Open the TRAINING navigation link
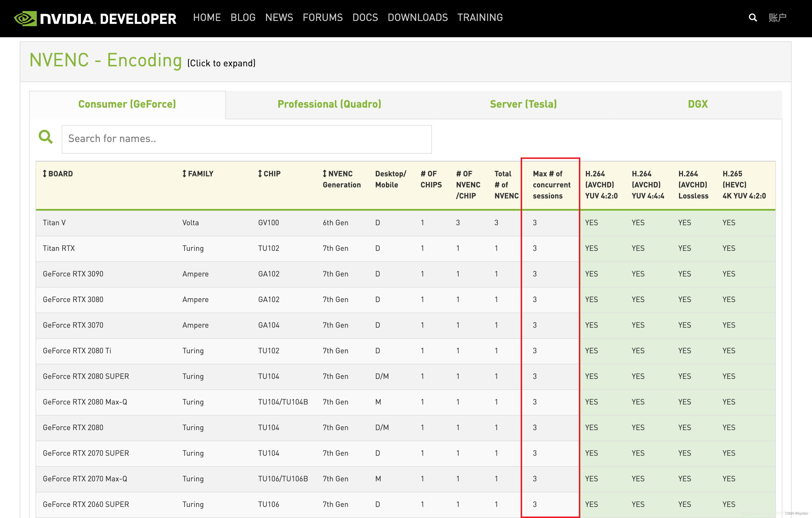812x518 pixels. coord(480,17)
